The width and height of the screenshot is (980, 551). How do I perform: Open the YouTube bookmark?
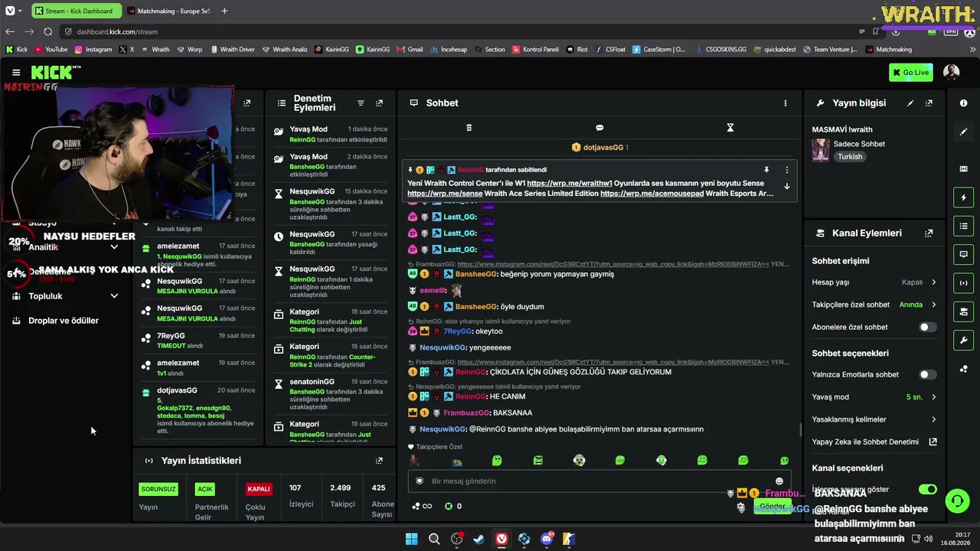click(x=50, y=50)
